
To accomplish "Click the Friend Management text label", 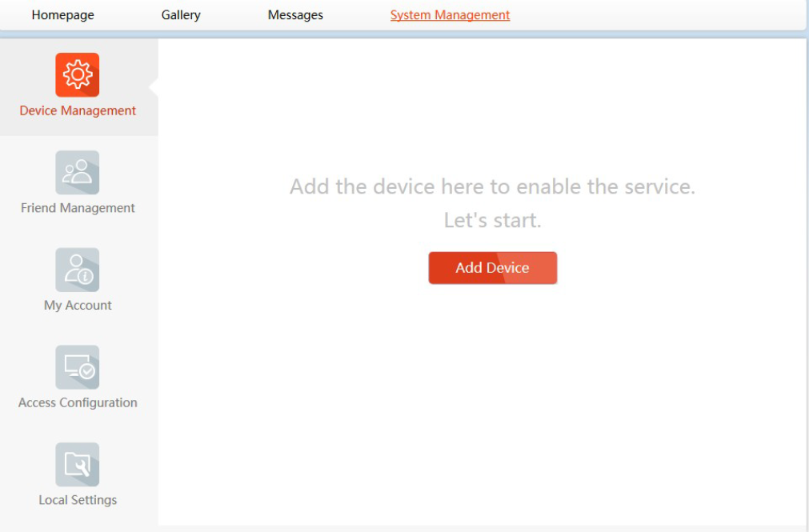I will pos(78,208).
